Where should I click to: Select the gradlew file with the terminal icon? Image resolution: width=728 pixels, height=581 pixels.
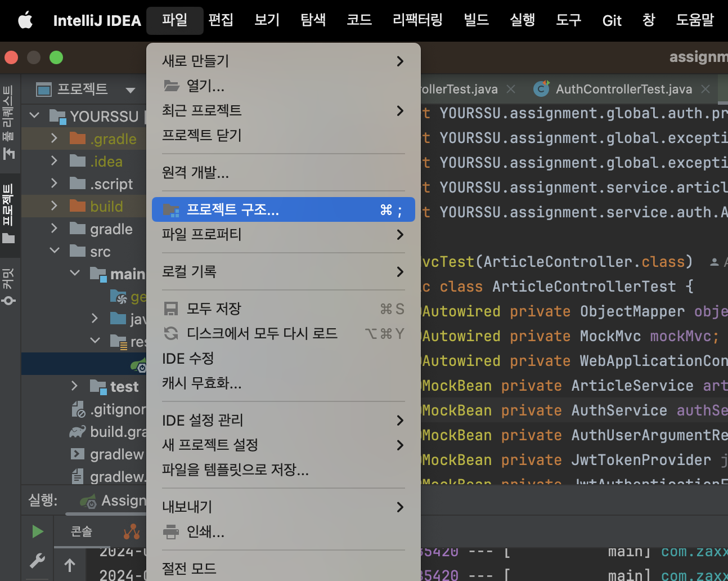tap(107, 454)
